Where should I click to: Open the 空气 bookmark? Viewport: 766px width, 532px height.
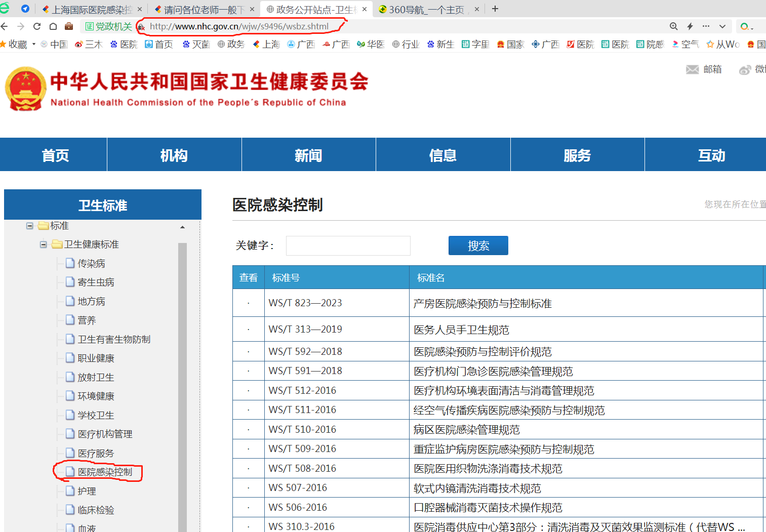[x=685, y=45]
